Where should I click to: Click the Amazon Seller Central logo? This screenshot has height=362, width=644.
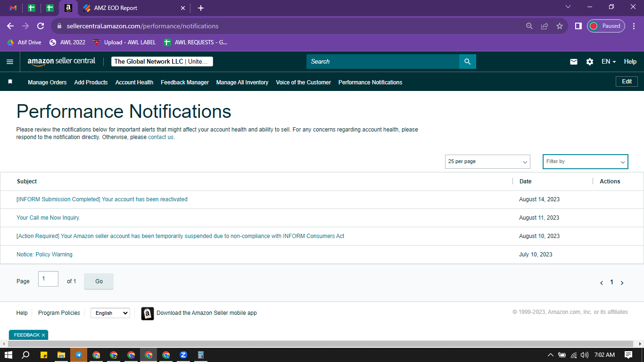click(61, 61)
